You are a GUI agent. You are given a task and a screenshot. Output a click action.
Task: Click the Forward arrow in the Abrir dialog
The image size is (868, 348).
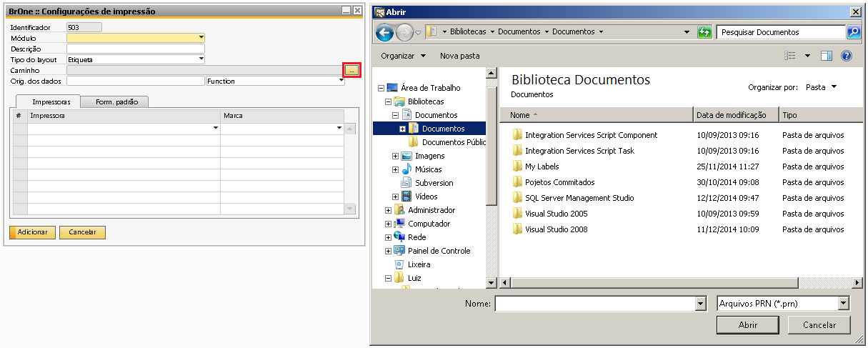pyautogui.click(x=404, y=32)
